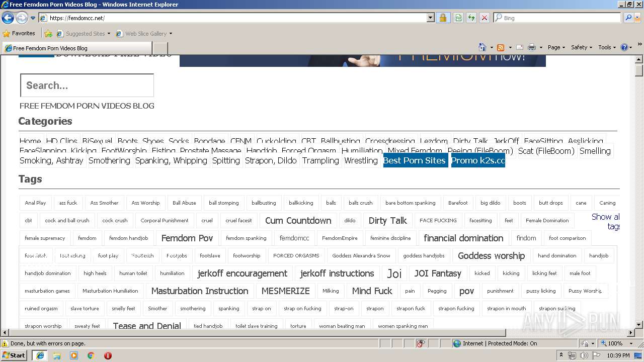Open the security report lock icon
The width and height of the screenshot is (644, 362).
tap(443, 18)
